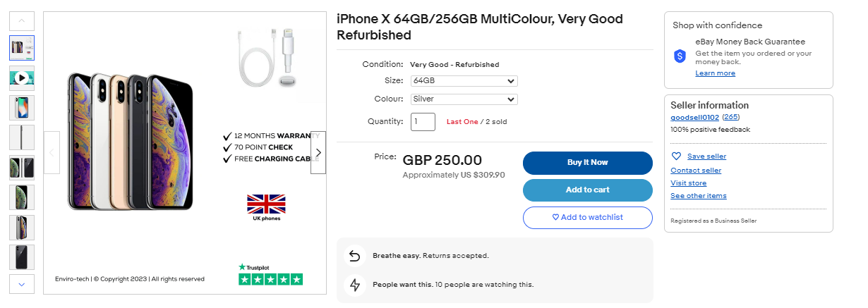Viewport: 868px width, 308px height.
Task: Click the Visit store link
Action: pyautogui.click(x=688, y=183)
